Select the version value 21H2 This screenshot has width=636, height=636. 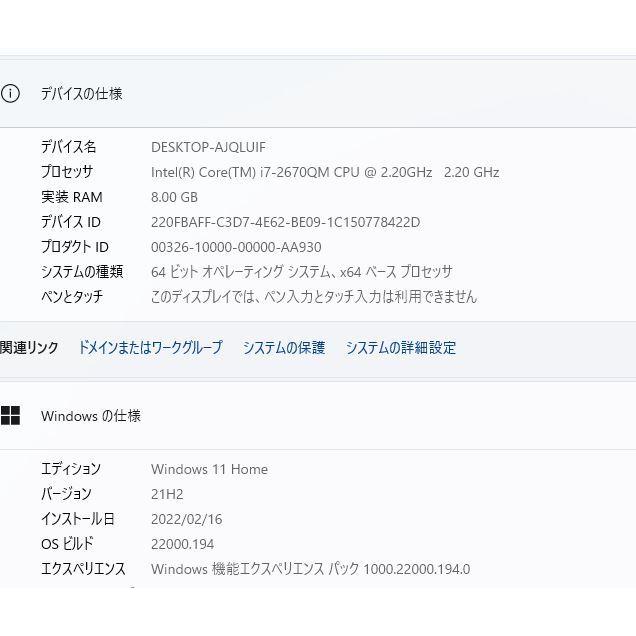tap(167, 494)
